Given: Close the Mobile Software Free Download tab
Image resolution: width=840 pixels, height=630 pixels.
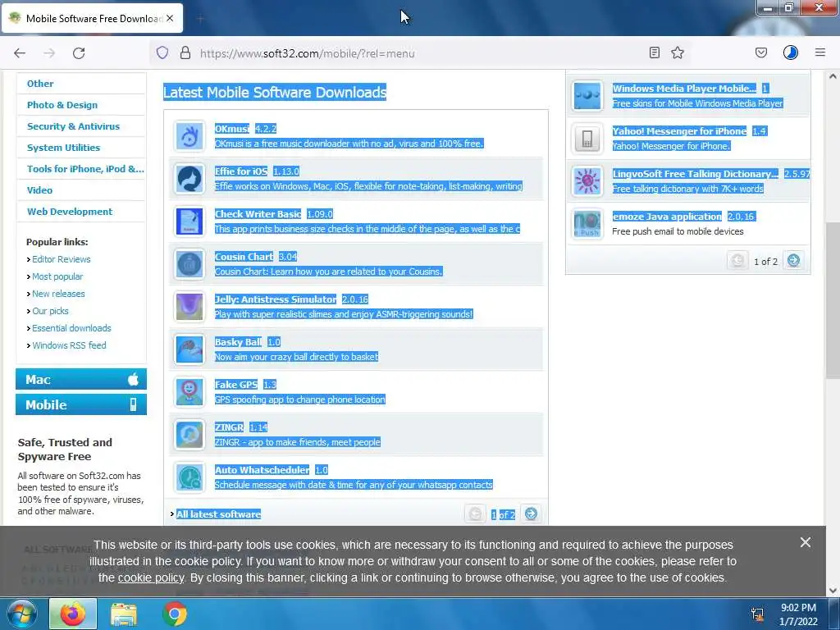Looking at the screenshot, I should 170,18.
